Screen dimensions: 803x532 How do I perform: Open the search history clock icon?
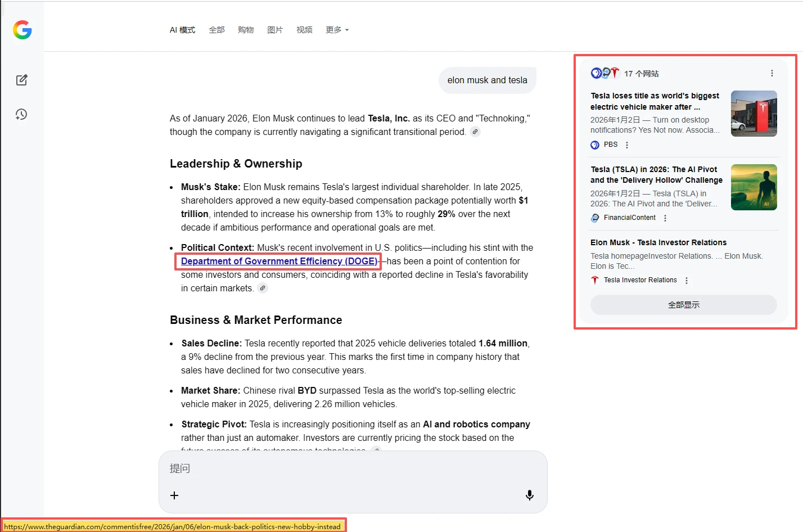click(21, 114)
